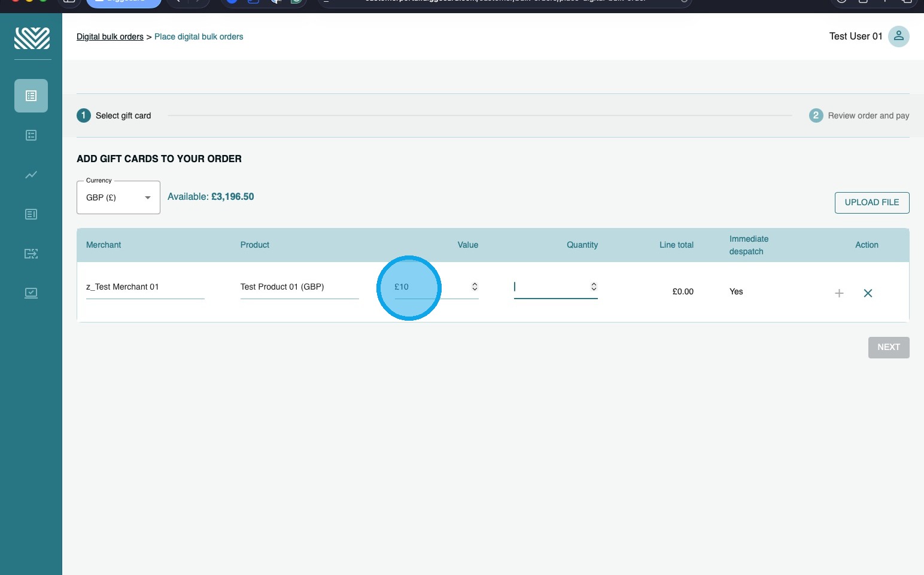Click ADD GIFT CARDS TO YOUR ORDER heading
Viewport: 924px width, 575px height.
pyautogui.click(x=159, y=159)
